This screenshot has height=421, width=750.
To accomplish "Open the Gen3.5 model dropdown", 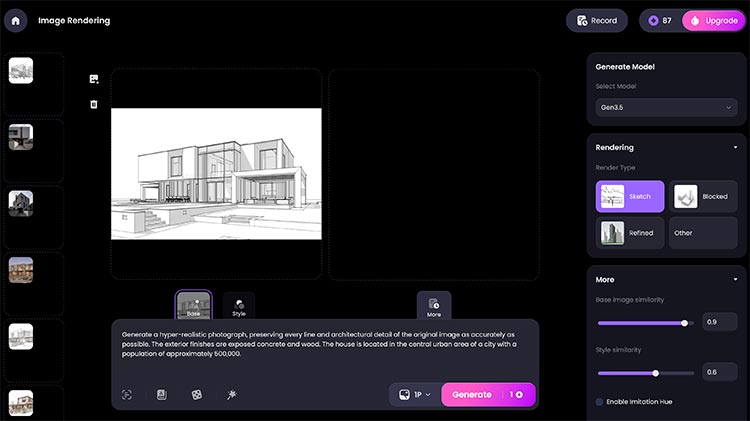I will [666, 108].
